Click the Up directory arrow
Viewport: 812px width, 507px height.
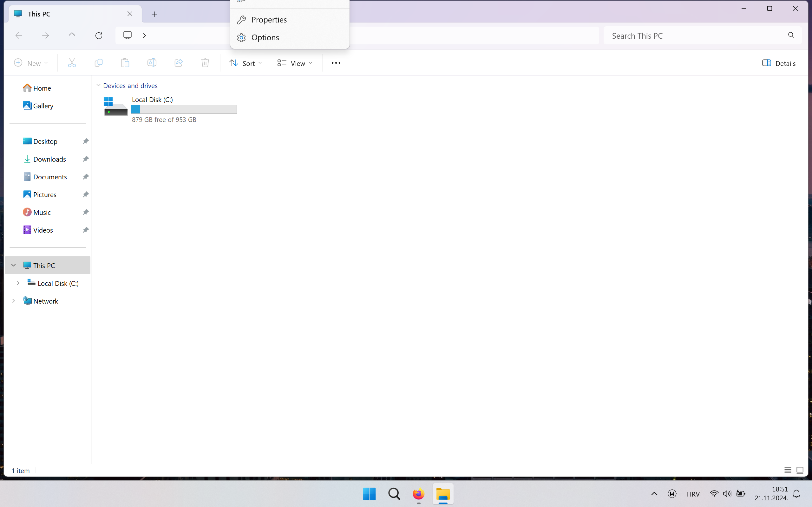72,35
